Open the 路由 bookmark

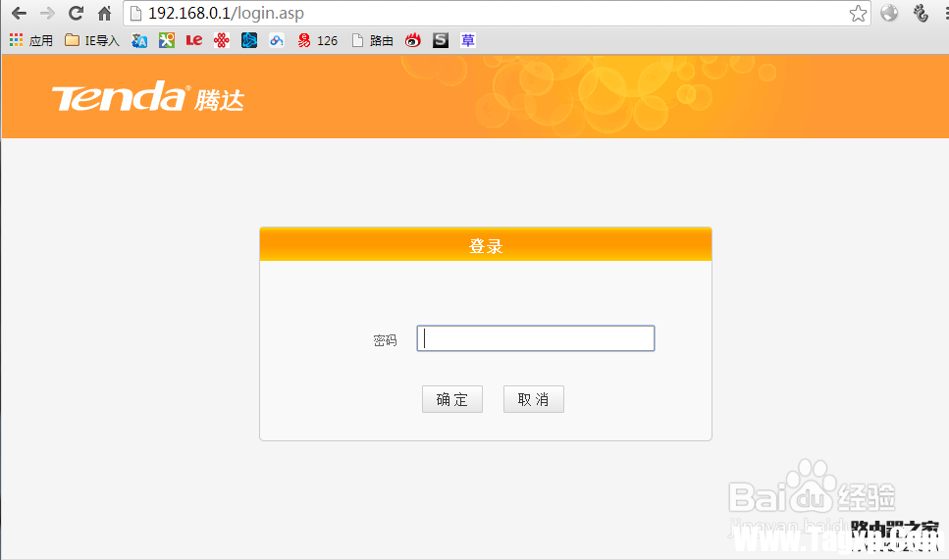(x=373, y=40)
